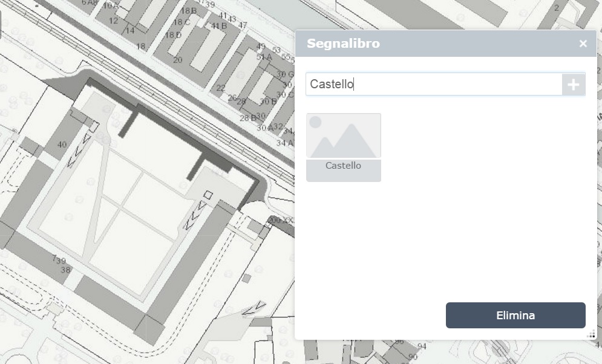Click the Segnalibro title bar text

pyautogui.click(x=343, y=44)
